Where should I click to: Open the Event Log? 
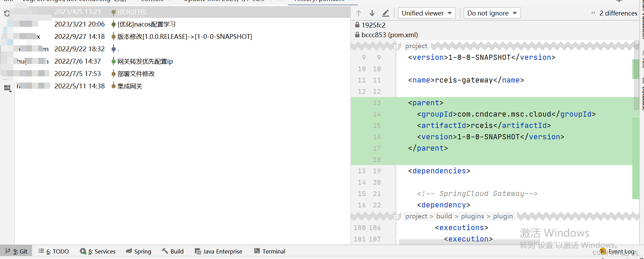[x=617, y=251]
